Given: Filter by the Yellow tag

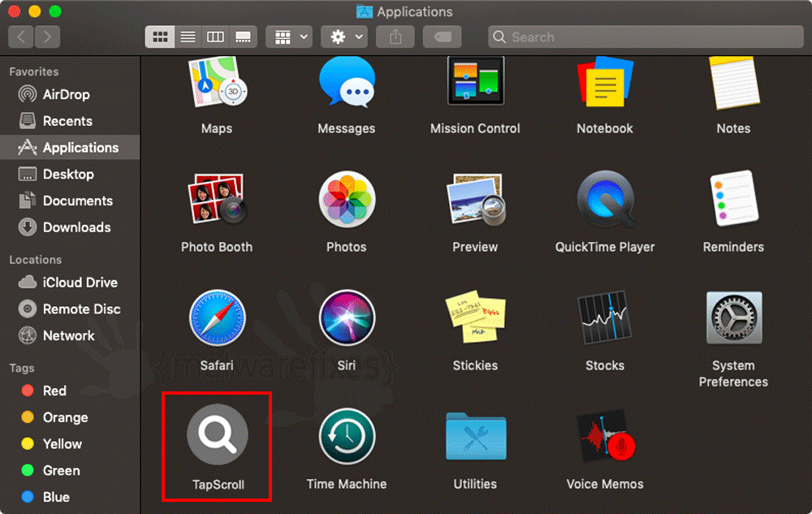Looking at the screenshot, I should pos(70,443).
